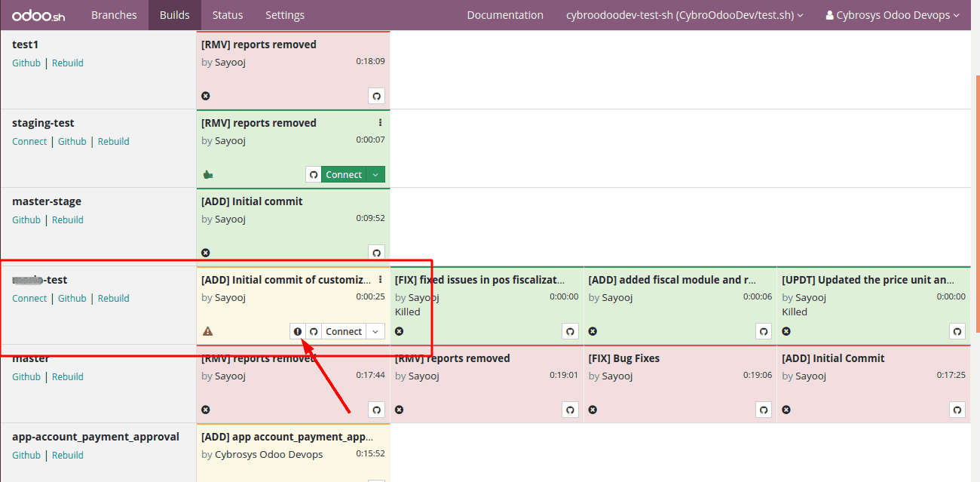Open GitHub icon on added fiscal module build
This screenshot has width=980, height=482.
pos(764,331)
